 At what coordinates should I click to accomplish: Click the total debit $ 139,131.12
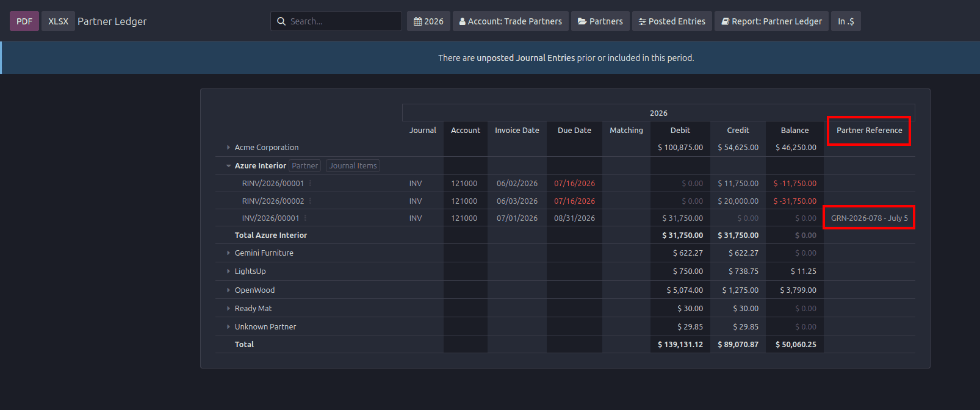pyautogui.click(x=680, y=345)
